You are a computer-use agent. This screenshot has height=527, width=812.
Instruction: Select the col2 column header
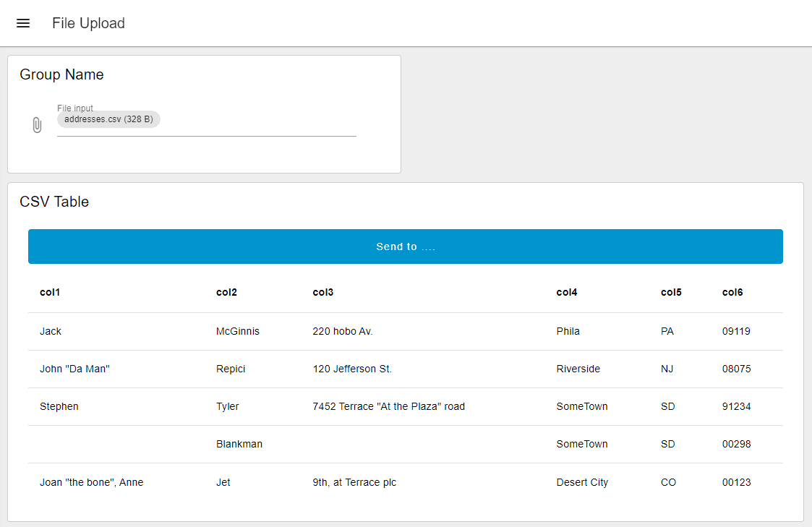click(x=225, y=292)
